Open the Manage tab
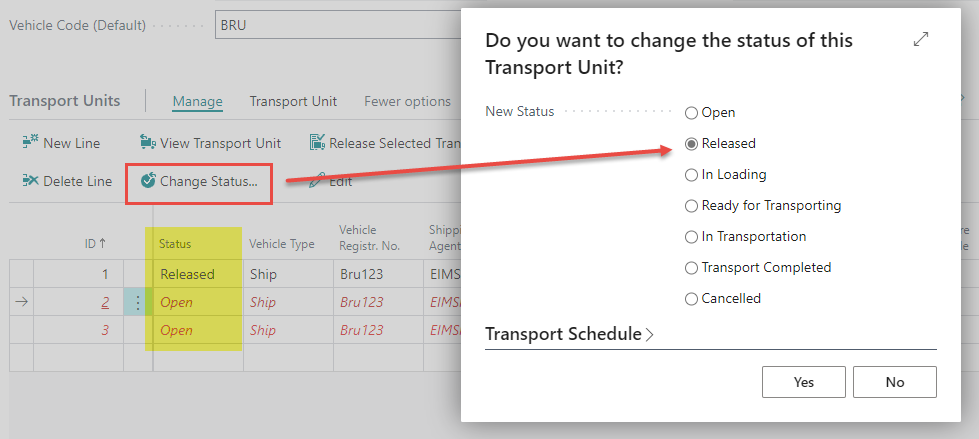 197,101
